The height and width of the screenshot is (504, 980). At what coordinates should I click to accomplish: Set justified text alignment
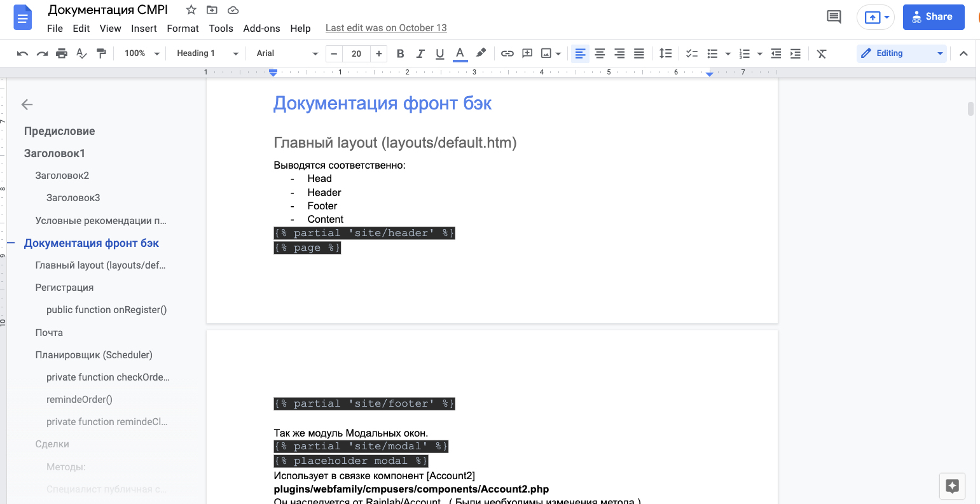tap(639, 53)
